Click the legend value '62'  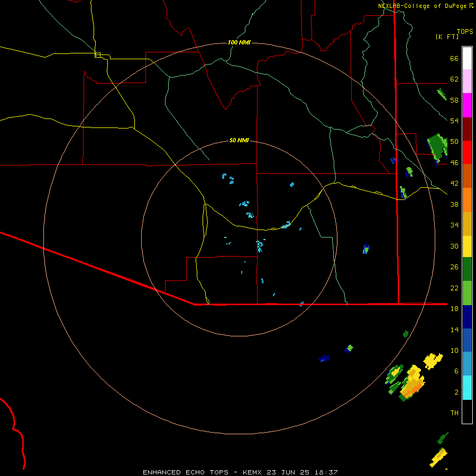[454, 79]
